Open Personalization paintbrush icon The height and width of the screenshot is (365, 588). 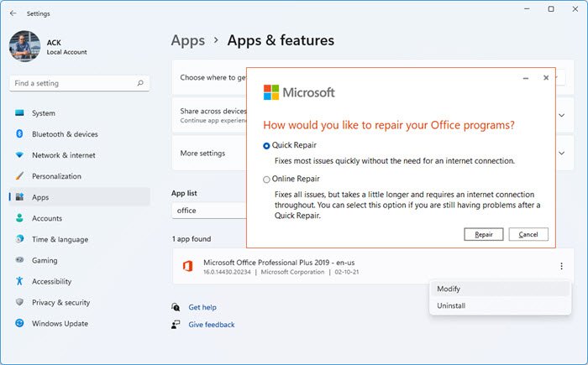point(18,176)
